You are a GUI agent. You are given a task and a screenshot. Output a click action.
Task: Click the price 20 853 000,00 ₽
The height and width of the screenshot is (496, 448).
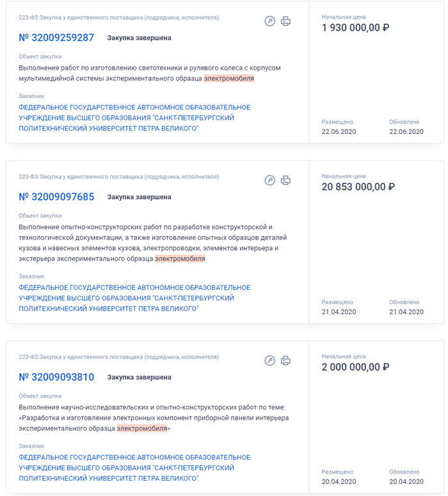pos(358,187)
